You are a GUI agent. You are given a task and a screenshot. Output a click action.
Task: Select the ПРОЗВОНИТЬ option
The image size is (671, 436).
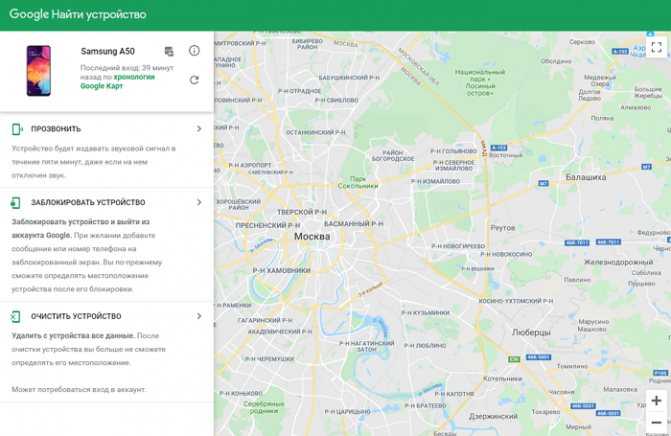click(x=56, y=129)
